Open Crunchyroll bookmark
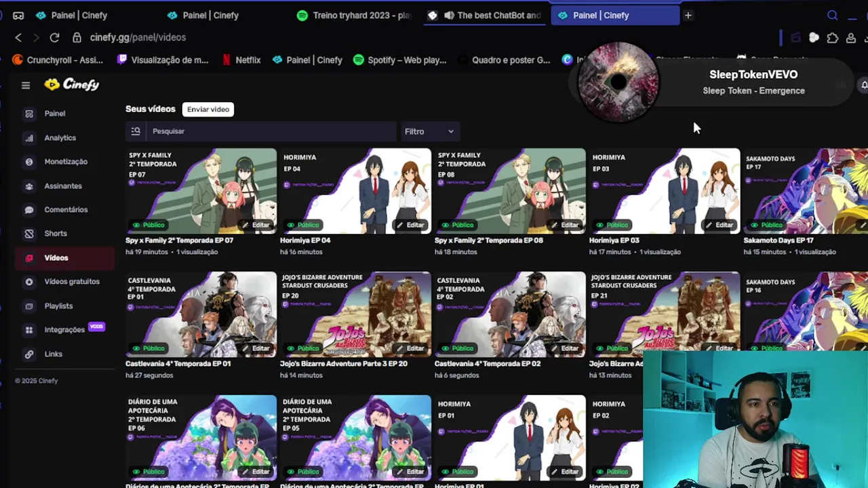This screenshot has height=488, width=868. point(58,60)
